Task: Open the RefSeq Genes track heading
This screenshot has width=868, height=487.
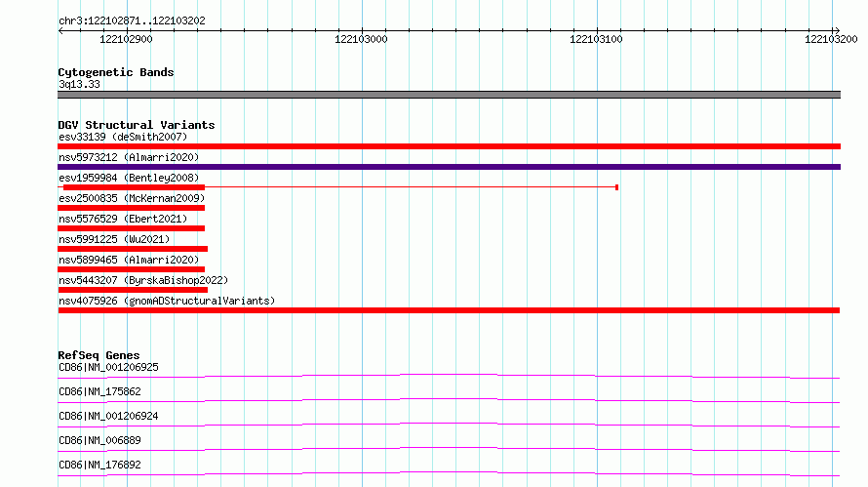Action: click(99, 355)
